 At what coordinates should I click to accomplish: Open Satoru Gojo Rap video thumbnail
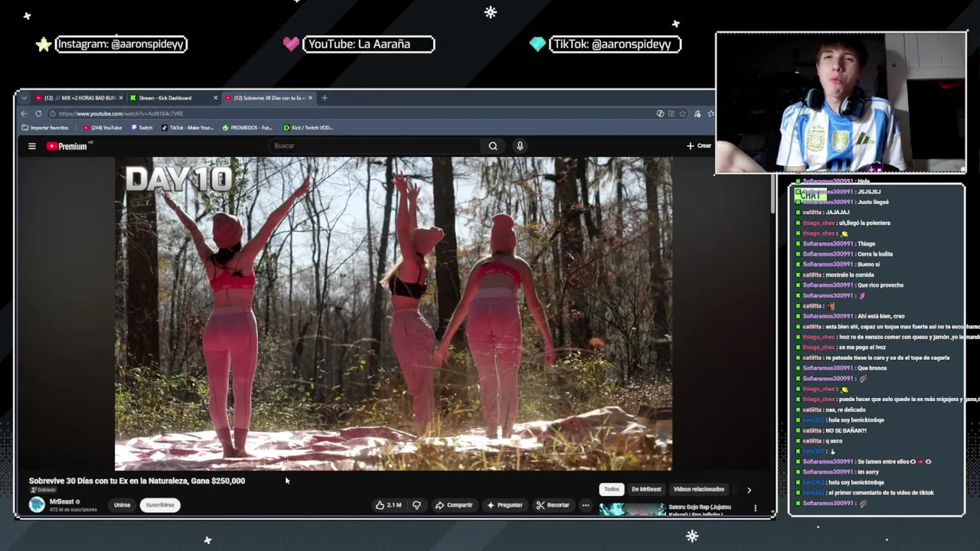coord(632,510)
